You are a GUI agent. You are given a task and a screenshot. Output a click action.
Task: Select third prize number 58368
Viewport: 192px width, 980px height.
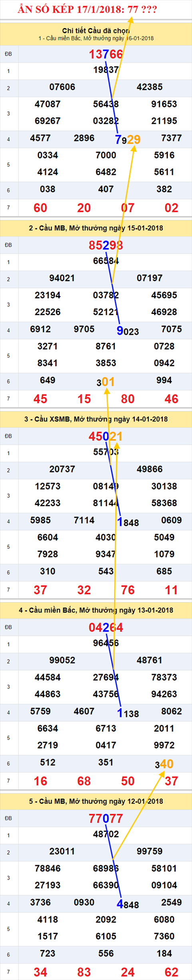pyautogui.click(x=164, y=503)
